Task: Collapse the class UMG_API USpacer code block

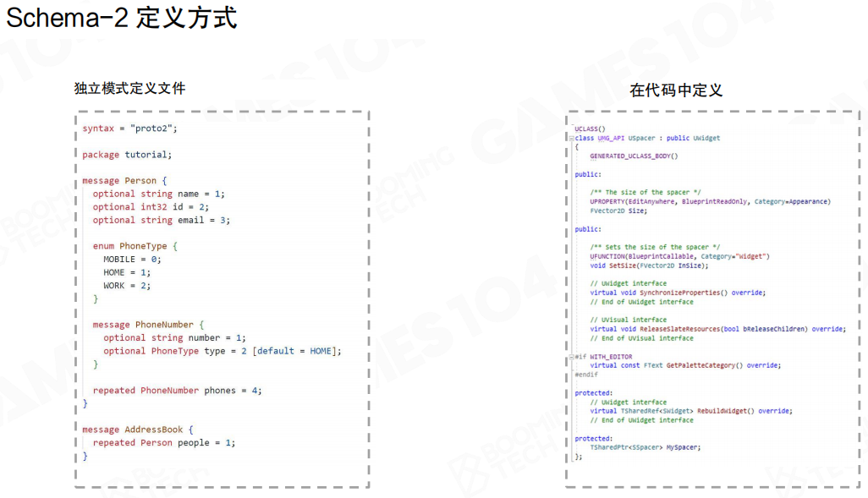Action: pyautogui.click(x=573, y=138)
